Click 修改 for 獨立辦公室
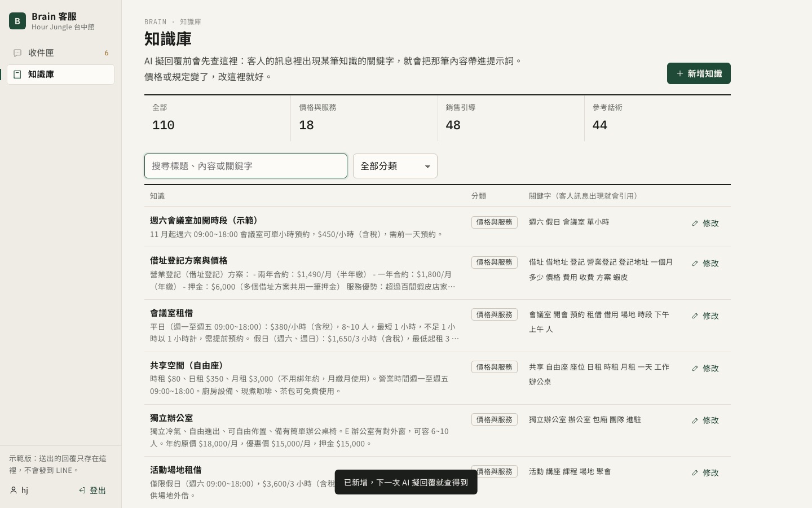Screen dimensions: 812x508 705,421
